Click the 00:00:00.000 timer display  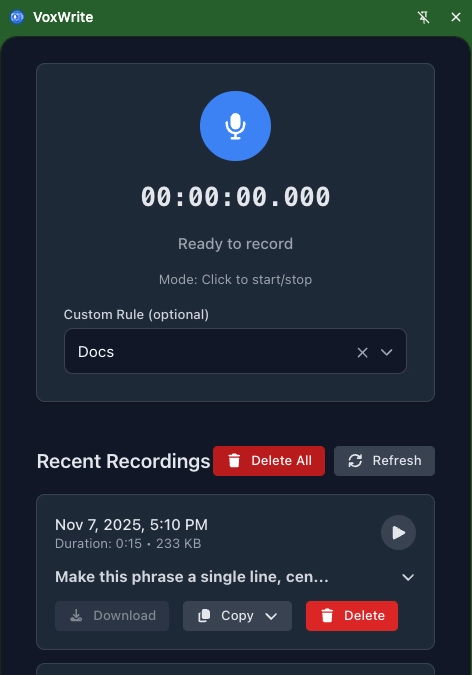pyautogui.click(x=235, y=197)
